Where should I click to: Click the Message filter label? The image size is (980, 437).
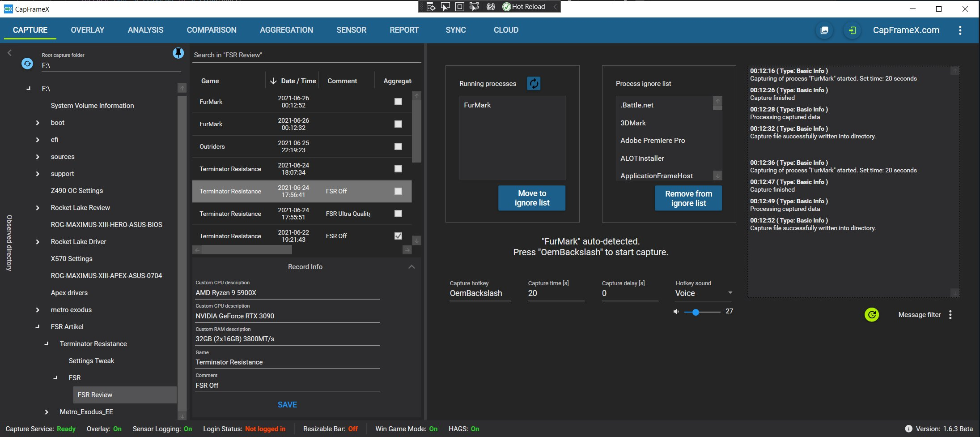click(919, 315)
